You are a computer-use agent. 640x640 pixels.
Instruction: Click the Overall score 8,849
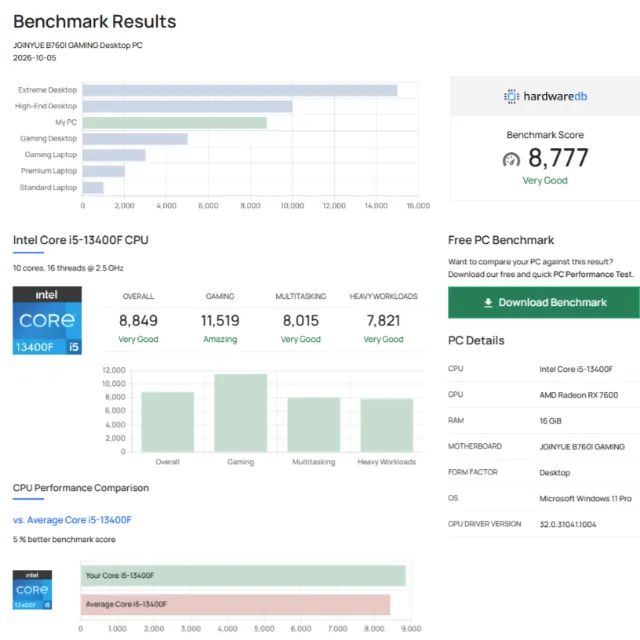(138, 321)
